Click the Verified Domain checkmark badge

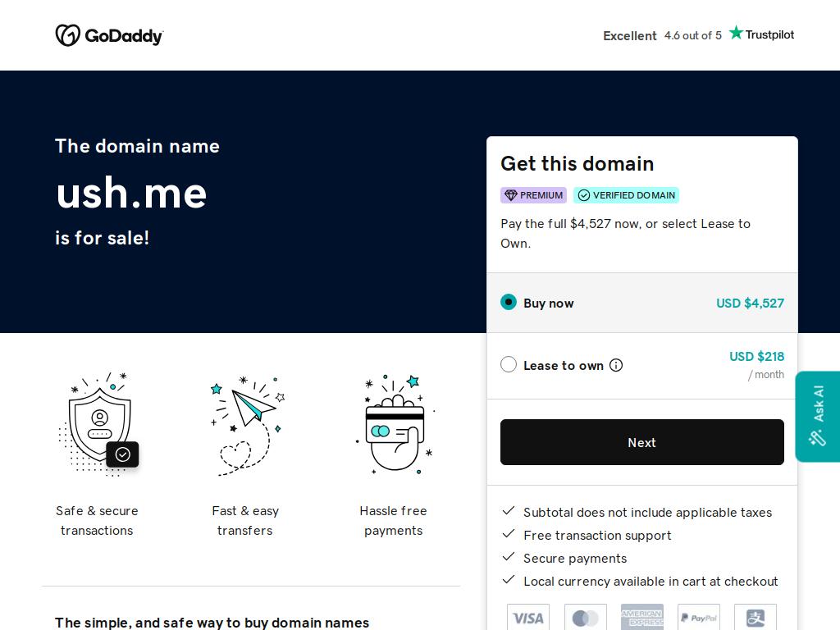[626, 195]
